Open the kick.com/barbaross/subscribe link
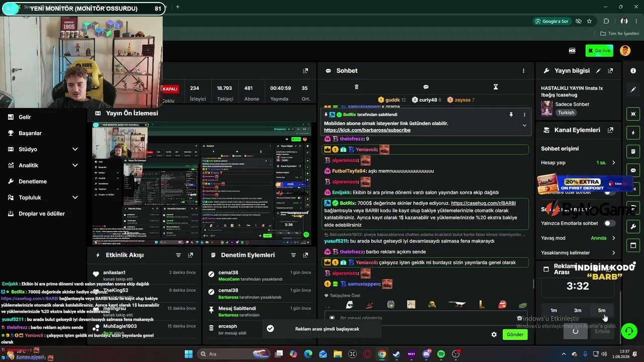 [x=367, y=130]
